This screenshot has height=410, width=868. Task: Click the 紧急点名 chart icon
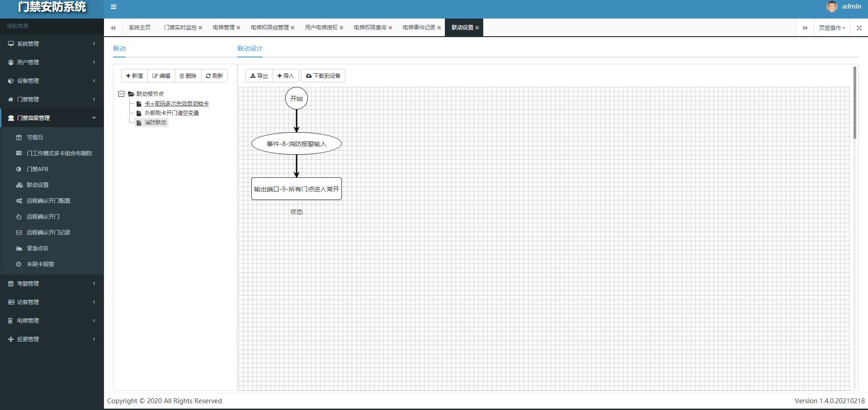(19, 248)
